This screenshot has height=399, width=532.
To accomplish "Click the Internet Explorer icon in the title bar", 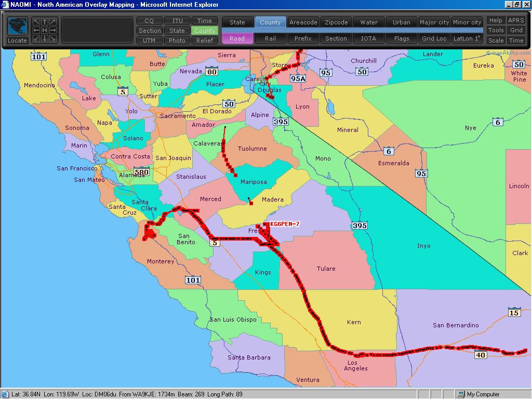I will [5, 4].
